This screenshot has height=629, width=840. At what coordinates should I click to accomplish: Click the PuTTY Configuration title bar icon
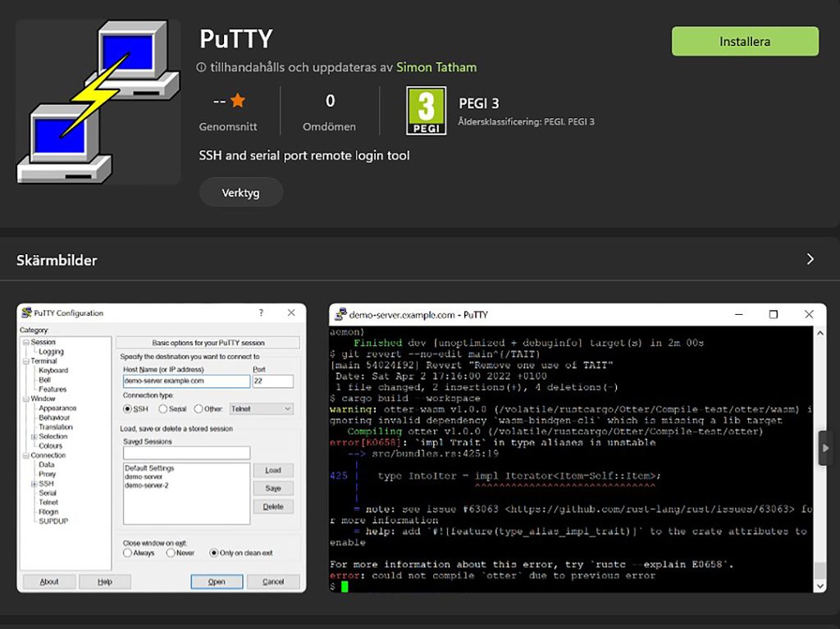(26, 312)
